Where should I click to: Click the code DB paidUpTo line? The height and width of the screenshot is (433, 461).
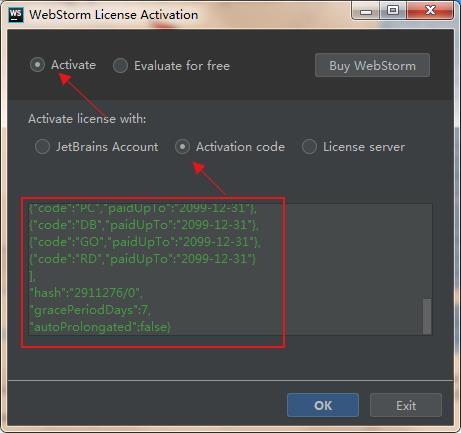click(x=144, y=225)
